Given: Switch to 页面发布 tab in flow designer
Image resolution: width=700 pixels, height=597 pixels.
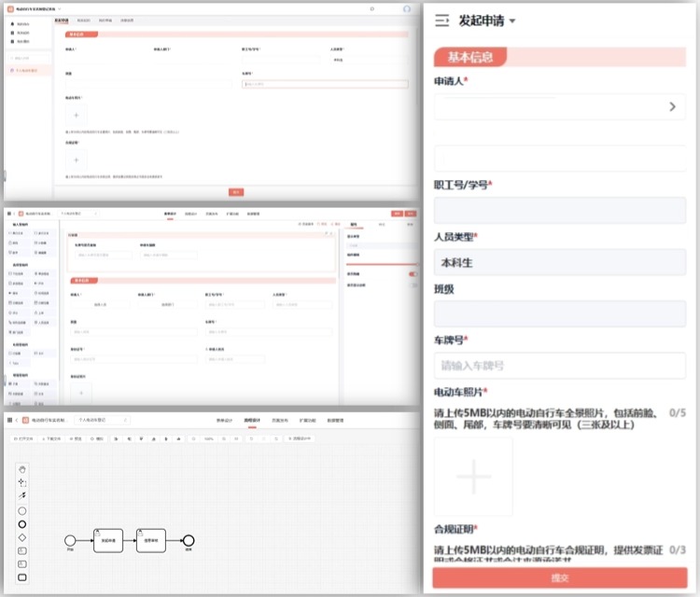Looking at the screenshot, I should coord(279,421).
